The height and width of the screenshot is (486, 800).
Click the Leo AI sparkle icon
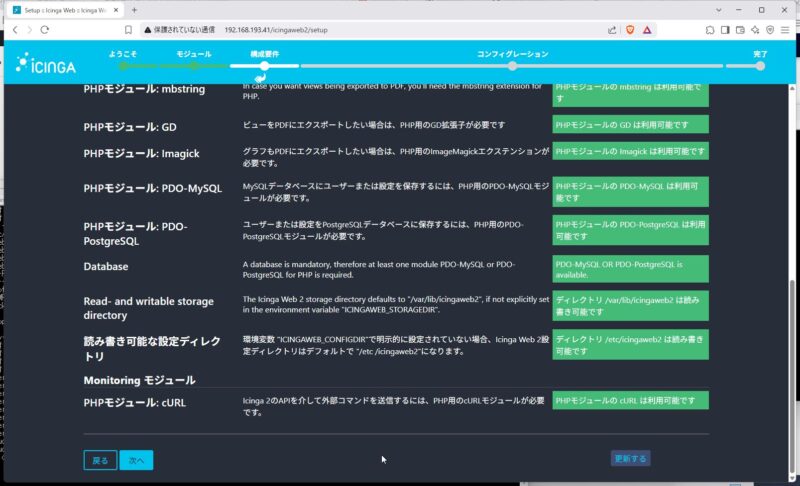pos(755,30)
